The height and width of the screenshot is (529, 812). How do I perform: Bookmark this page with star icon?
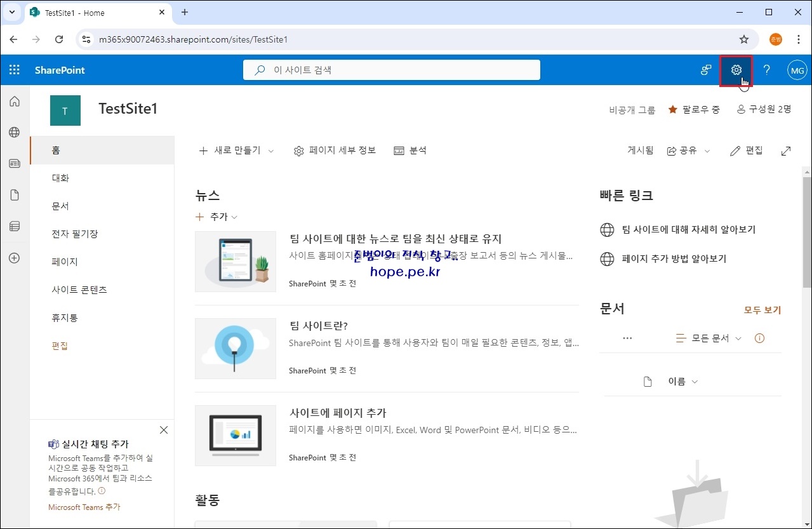(744, 39)
